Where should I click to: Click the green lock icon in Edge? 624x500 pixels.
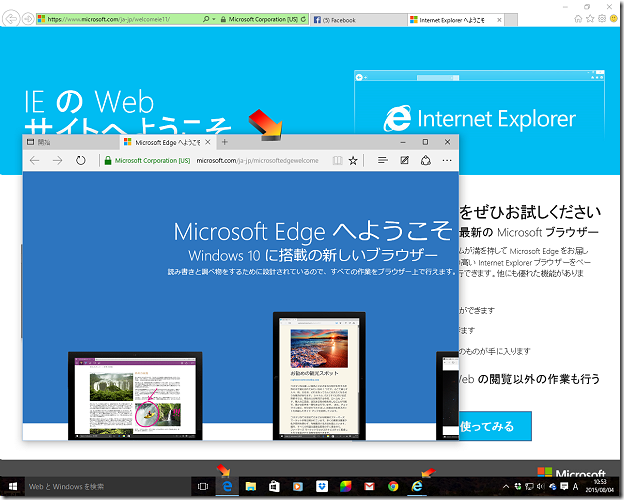107,160
